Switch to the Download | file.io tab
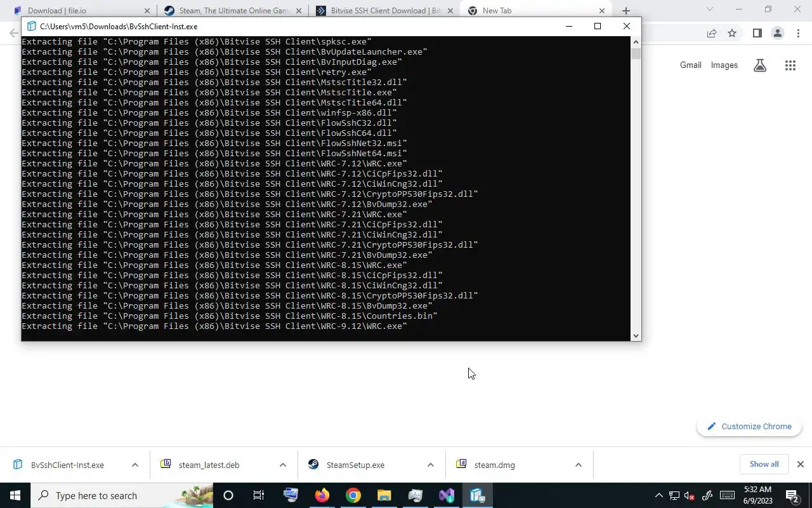The image size is (812, 508). (x=79, y=10)
